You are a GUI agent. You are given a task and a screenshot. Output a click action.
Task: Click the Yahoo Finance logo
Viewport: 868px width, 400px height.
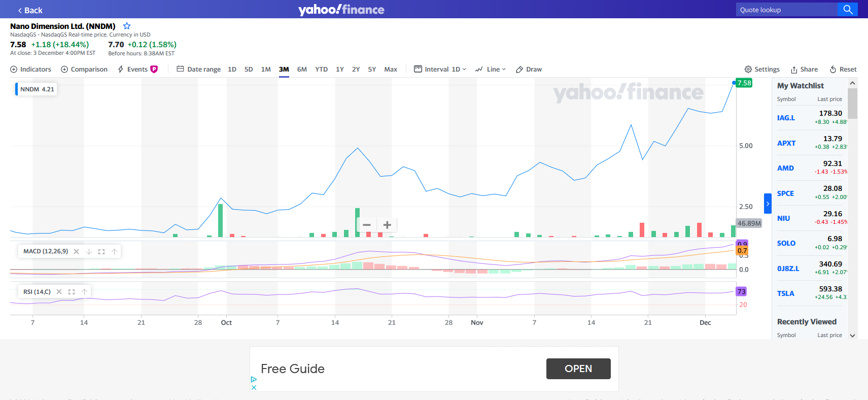tap(341, 10)
